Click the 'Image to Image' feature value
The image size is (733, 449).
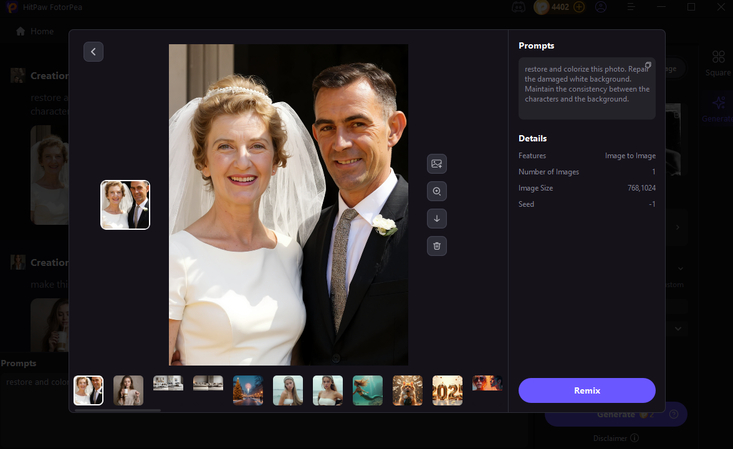(630, 156)
